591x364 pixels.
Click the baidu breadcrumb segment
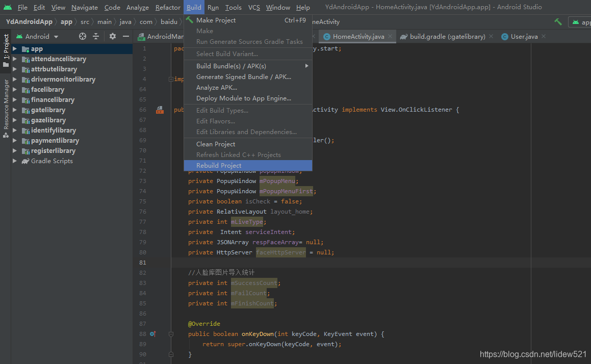tap(169, 22)
